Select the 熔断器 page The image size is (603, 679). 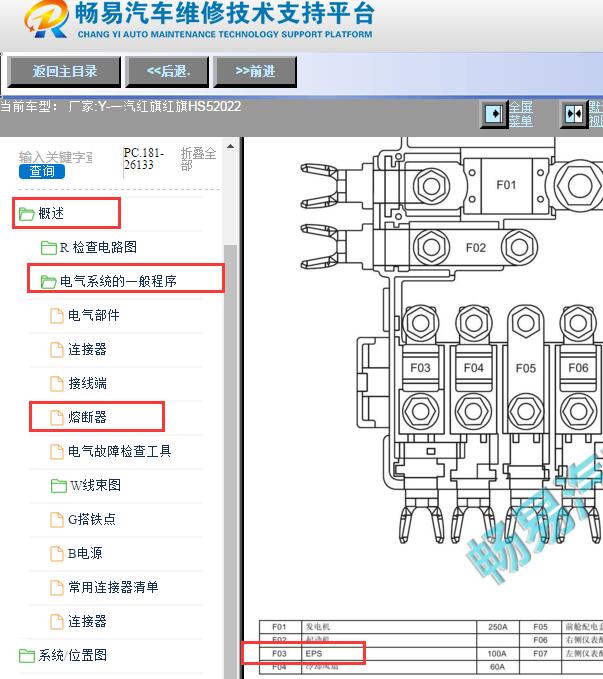(x=87, y=417)
